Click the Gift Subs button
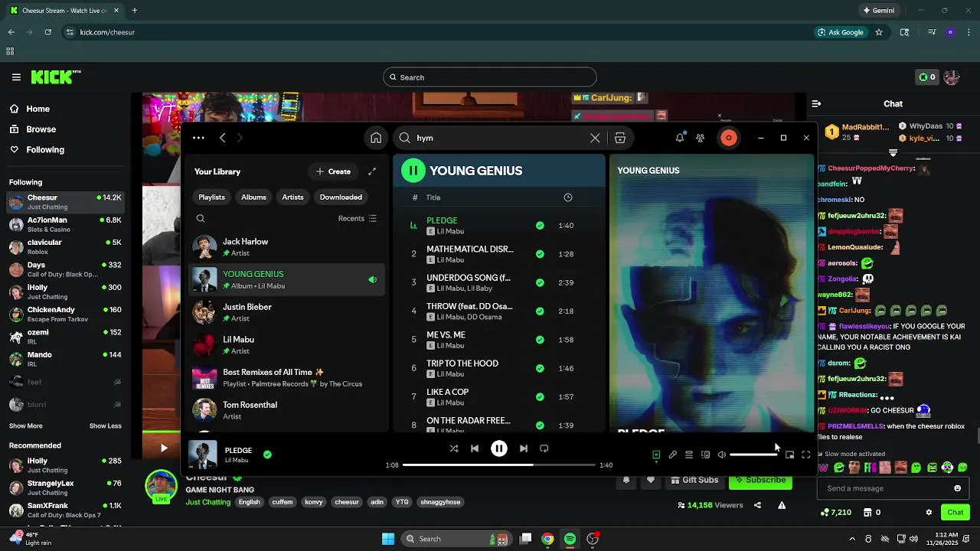The height and width of the screenshot is (551, 980). click(694, 480)
